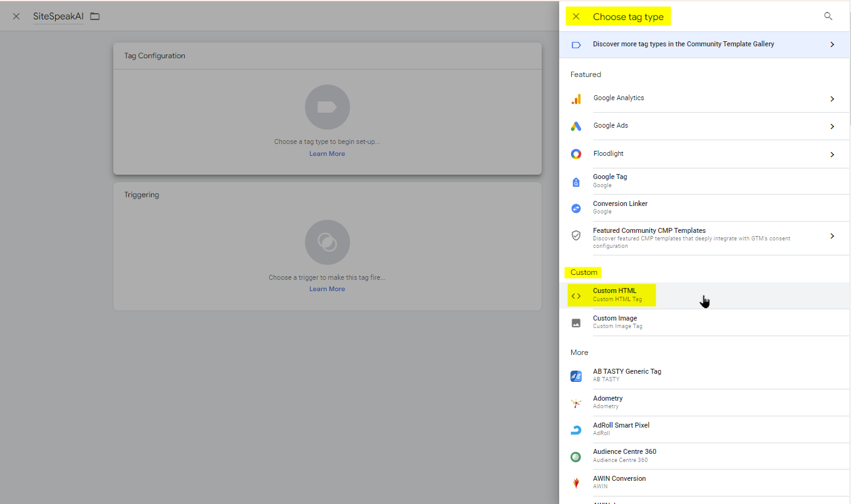Close the SiteSpeakAI tag editor
The height and width of the screenshot is (504, 851).
click(x=16, y=16)
